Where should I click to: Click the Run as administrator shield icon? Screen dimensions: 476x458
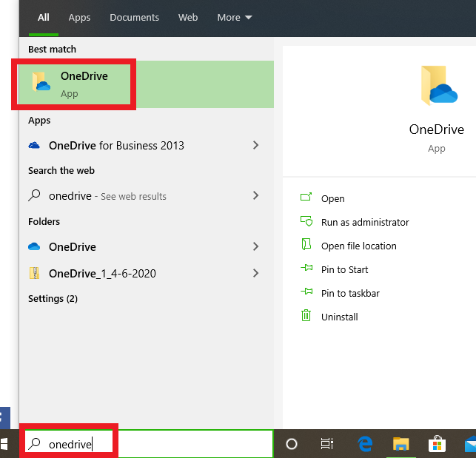pos(306,221)
